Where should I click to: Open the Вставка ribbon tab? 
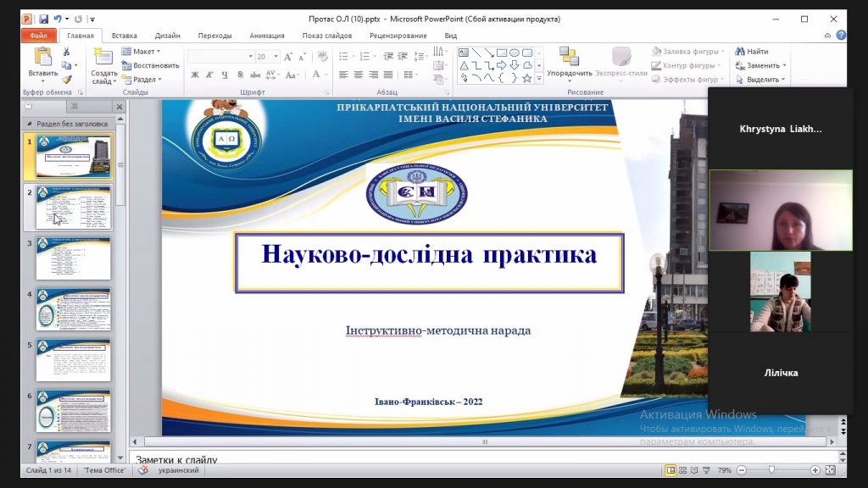(x=124, y=36)
